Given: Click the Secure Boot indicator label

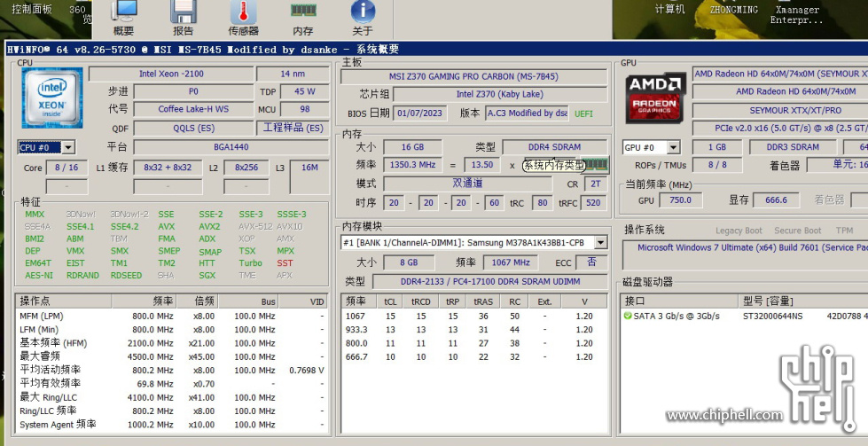Looking at the screenshot, I should coord(798,231).
